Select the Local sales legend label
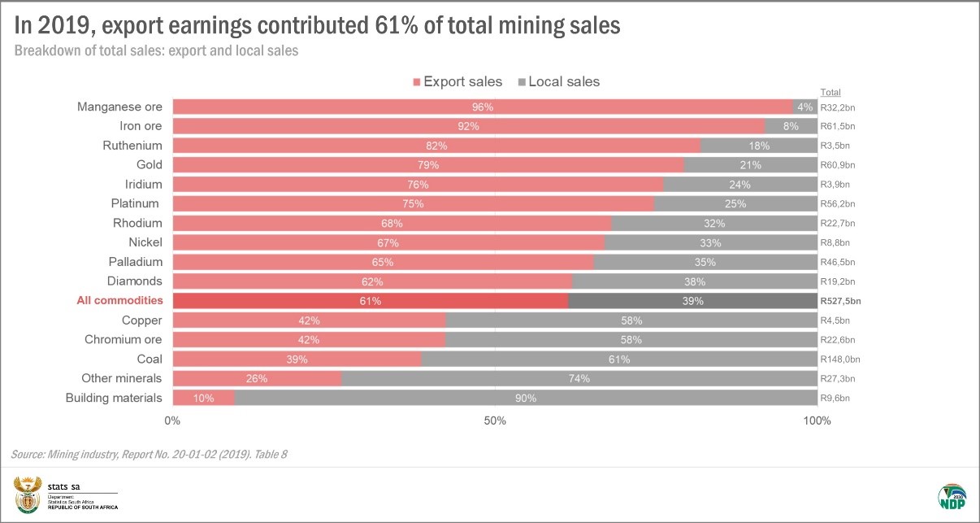980x523 pixels. pyautogui.click(x=564, y=81)
